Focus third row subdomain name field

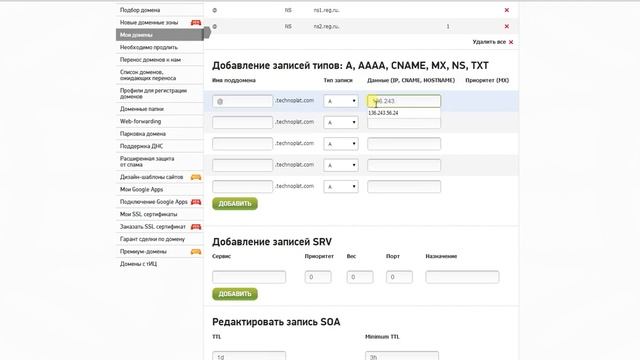(242, 144)
